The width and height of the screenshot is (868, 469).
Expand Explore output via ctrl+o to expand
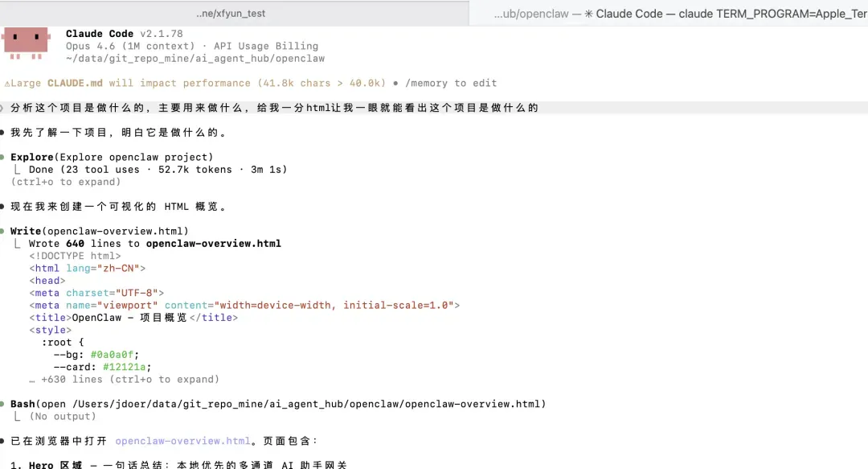[66, 182]
